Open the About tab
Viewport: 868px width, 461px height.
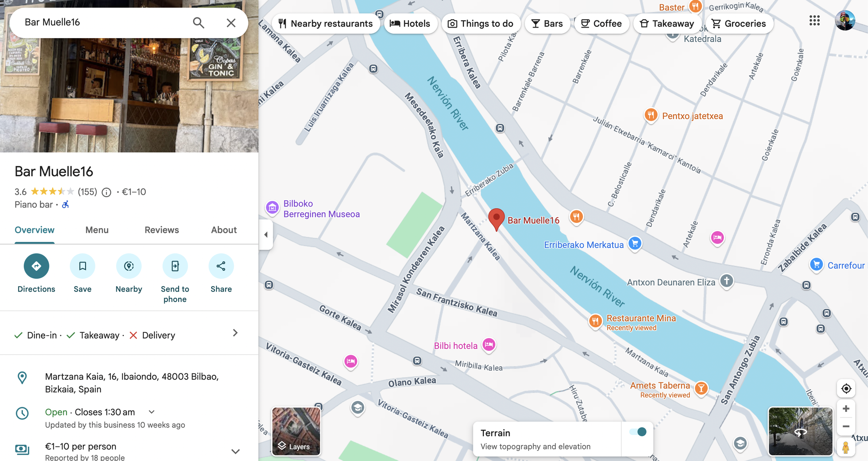[224, 230]
